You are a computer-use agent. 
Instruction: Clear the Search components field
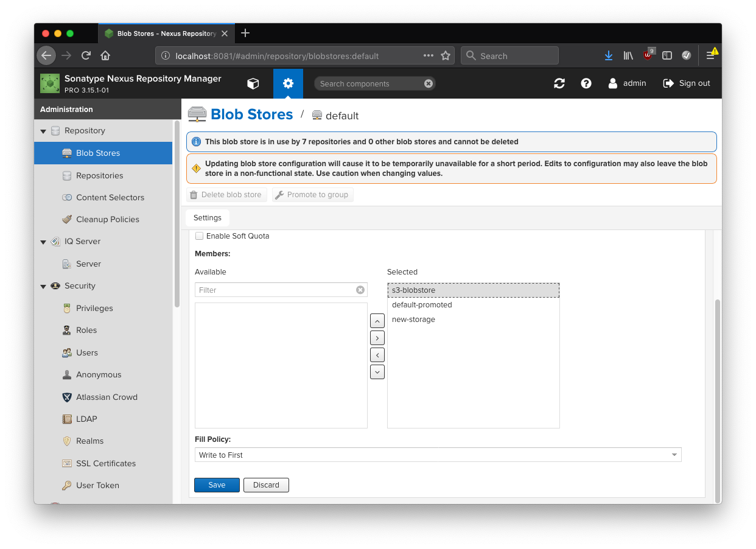[429, 83]
